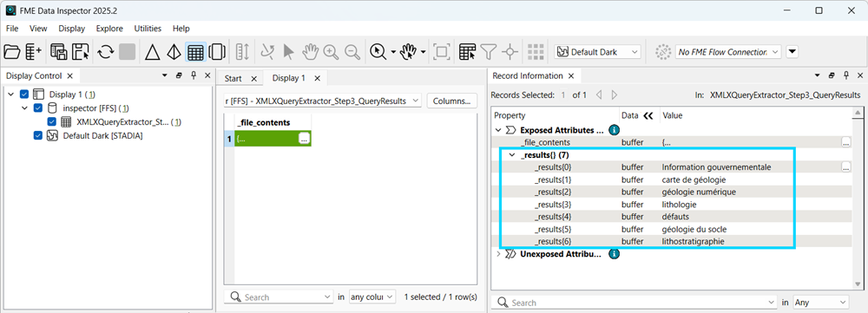
Task: Click the Save Data As icon
Action: [59, 52]
